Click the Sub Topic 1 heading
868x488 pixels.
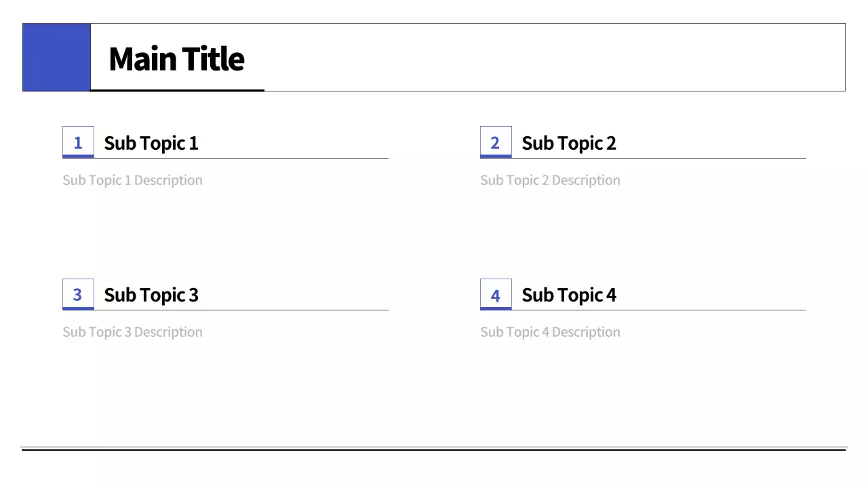pos(151,143)
